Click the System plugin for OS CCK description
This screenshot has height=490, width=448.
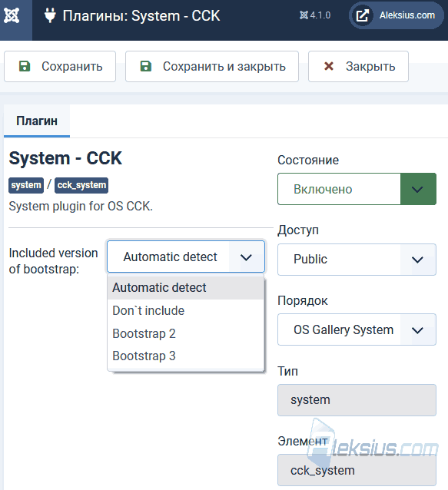point(81,207)
